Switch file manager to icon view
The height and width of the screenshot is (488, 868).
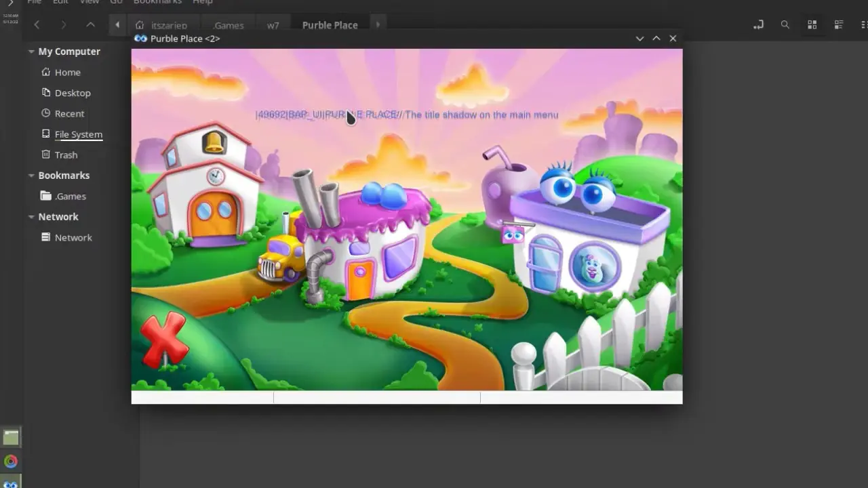click(812, 25)
